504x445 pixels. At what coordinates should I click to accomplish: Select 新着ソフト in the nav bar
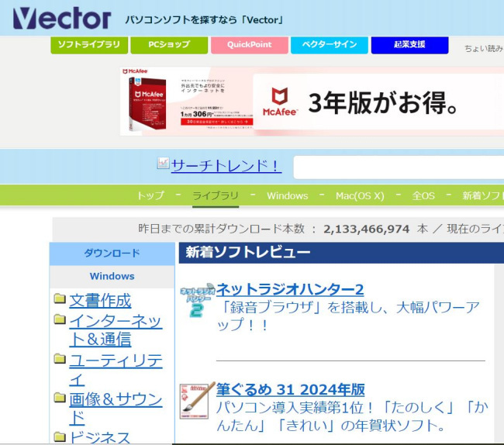coord(483,195)
